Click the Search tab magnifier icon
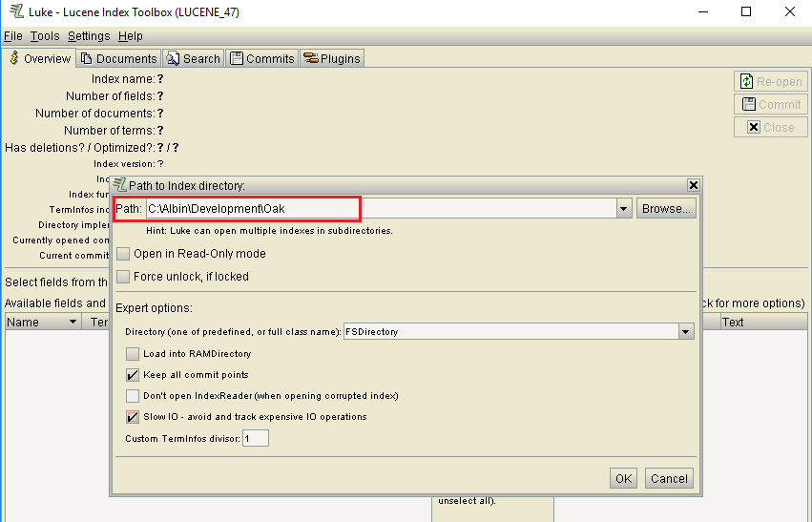The width and height of the screenshot is (812, 522). click(x=173, y=58)
